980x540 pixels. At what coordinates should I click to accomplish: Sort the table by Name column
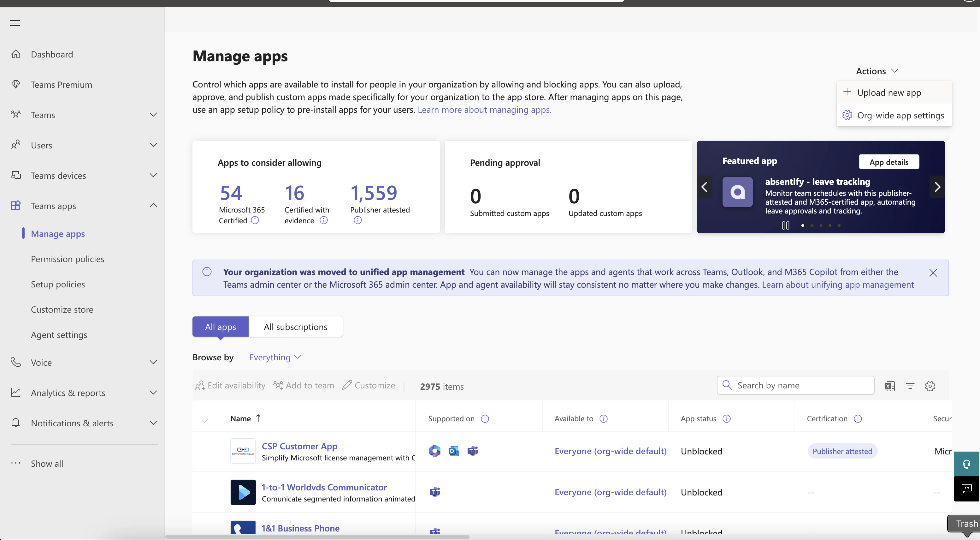245,418
